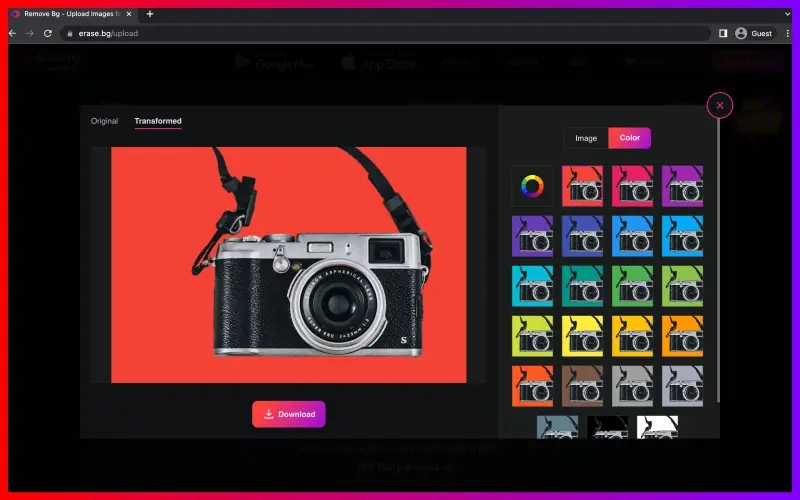Toggle the browser side panel icon

(722, 33)
